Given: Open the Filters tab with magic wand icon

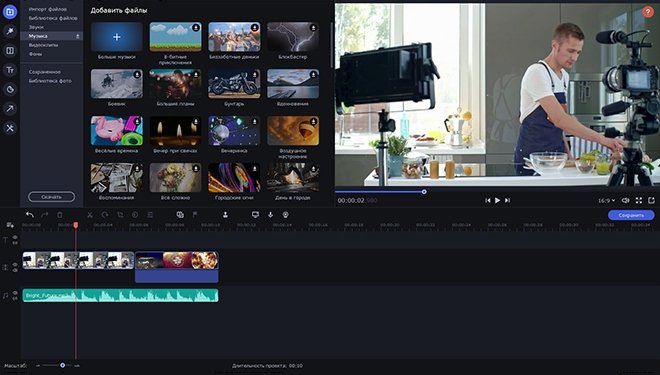Looking at the screenshot, I should (10, 31).
